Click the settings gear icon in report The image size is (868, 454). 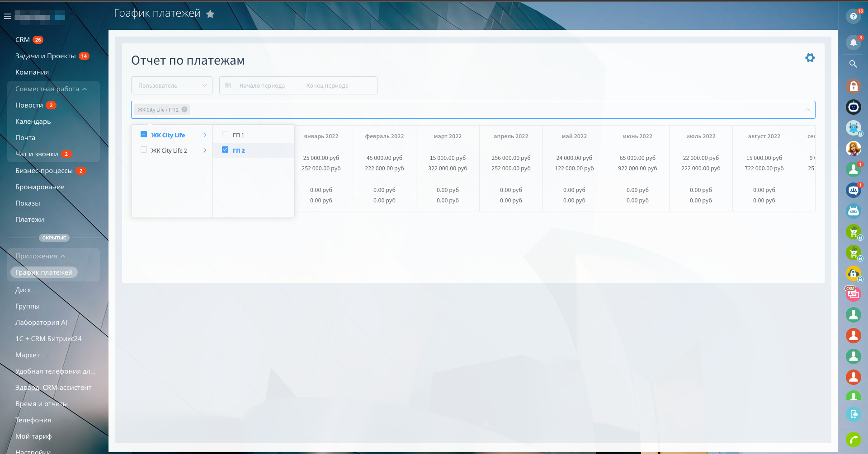point(810,58)
